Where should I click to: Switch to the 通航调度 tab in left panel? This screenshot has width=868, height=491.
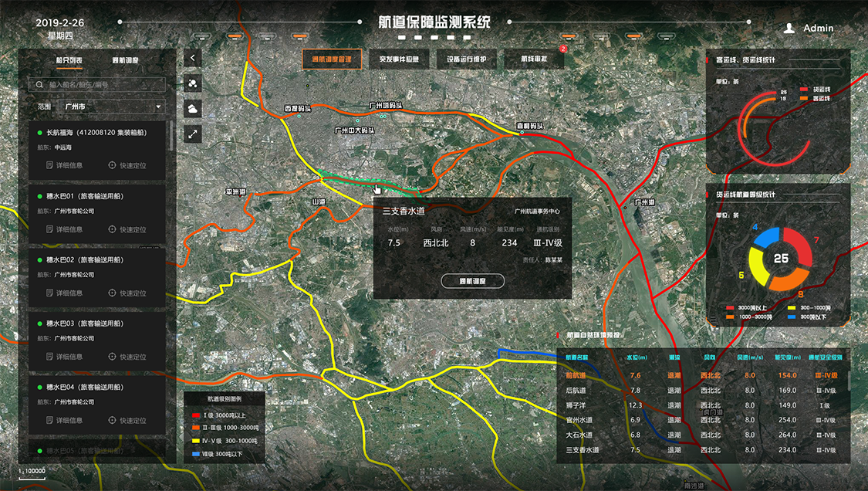126,60
